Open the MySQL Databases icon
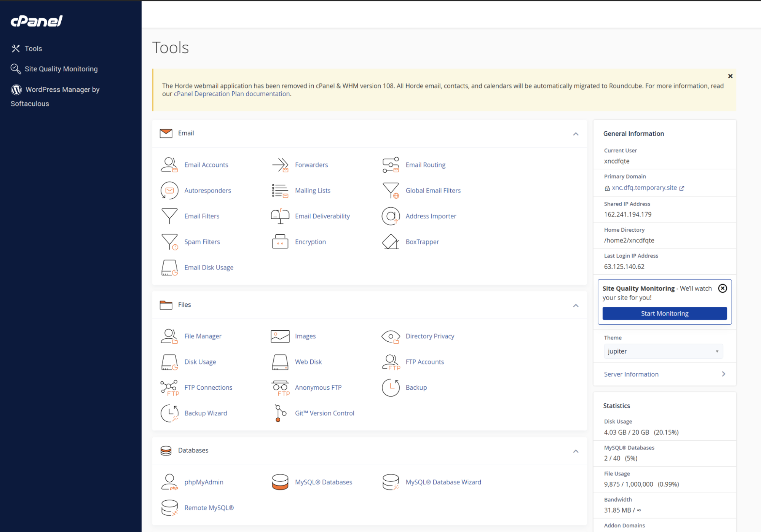This screenshot has height=532, width=761. pyautogui.click(x=280, y=482)
